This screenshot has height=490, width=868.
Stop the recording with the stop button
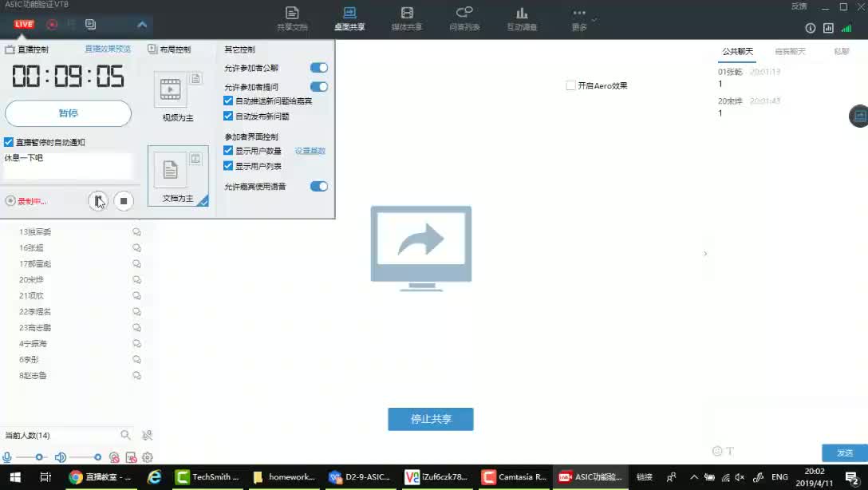(124, 201)
